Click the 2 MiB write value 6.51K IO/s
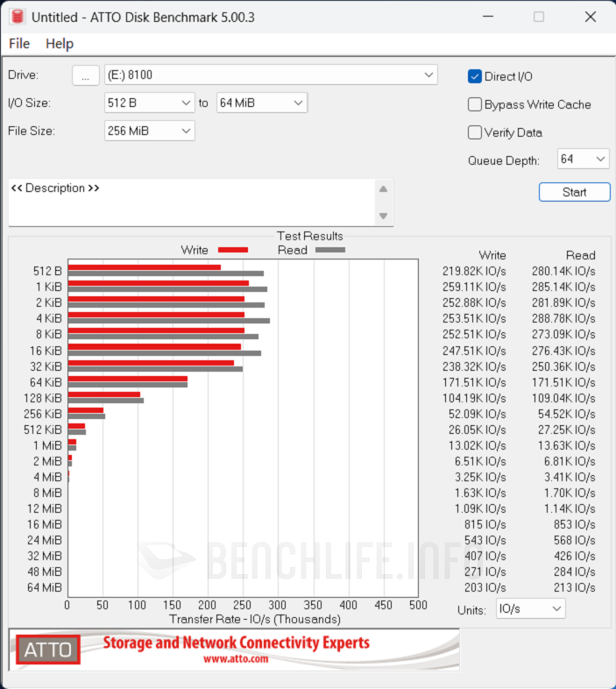The width and height of the screenshot is (616, 689). click(480, 461)
